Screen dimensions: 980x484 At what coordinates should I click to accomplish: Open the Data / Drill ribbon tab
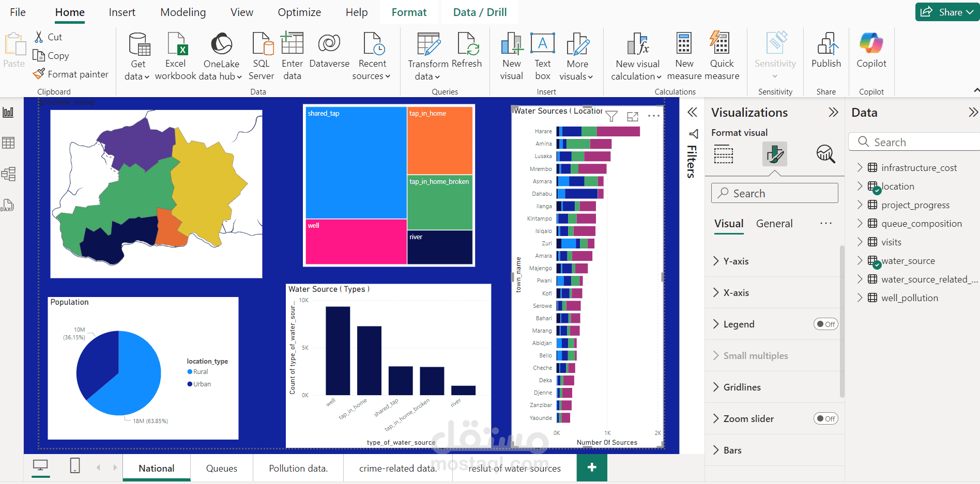[480, 12]
